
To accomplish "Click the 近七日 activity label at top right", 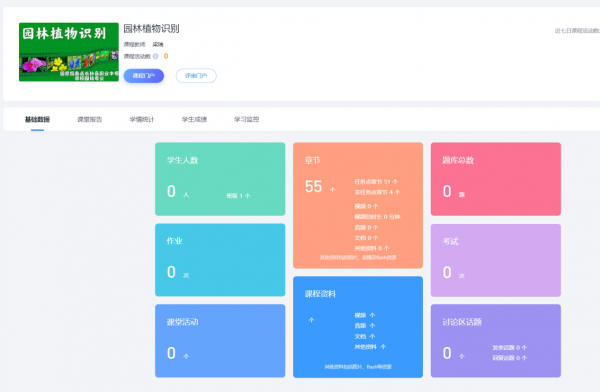I will point(577,31).
